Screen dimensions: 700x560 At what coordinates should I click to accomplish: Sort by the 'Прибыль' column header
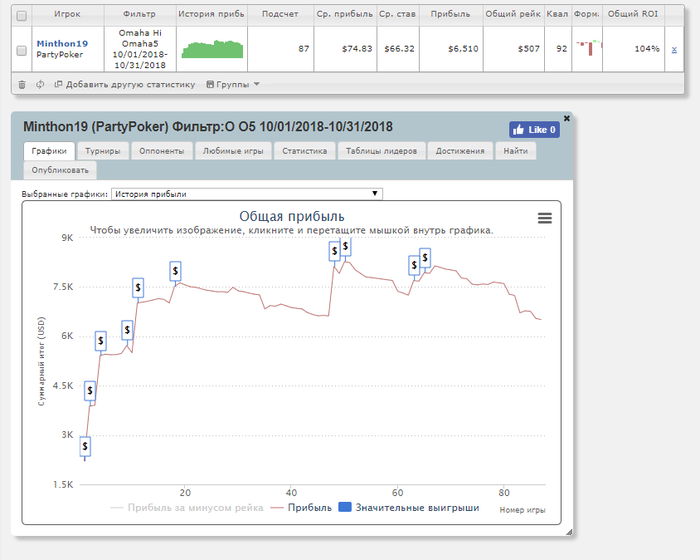[450, 14]
